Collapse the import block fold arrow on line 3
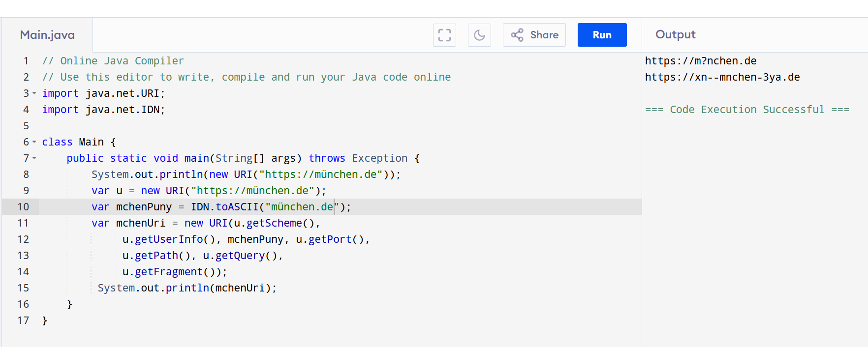This screenshot has width=868, height=347. 34,93
